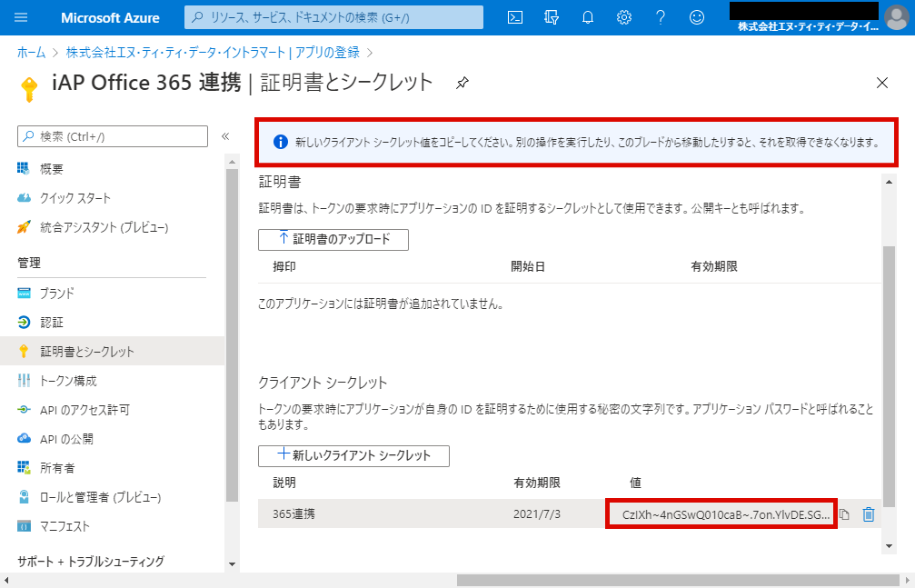915x588 pixels.
Task: Click the Microsoft Azure logo text
Action: click(110, 17)
